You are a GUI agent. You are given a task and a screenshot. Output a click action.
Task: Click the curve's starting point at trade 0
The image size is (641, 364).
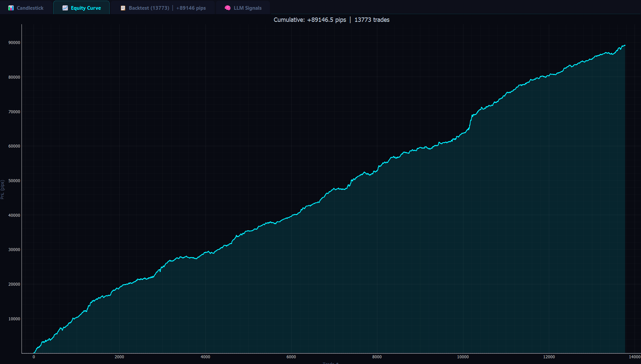tap(34, 353)
